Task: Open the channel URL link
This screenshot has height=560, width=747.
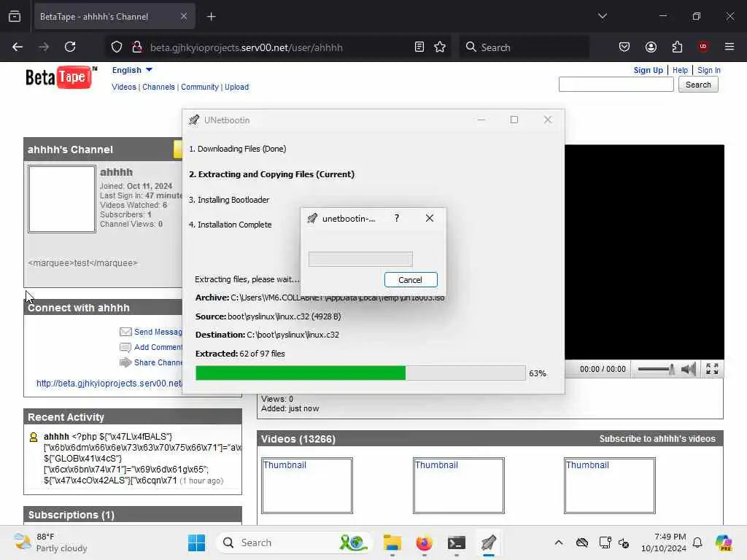Action: (109, 384)
